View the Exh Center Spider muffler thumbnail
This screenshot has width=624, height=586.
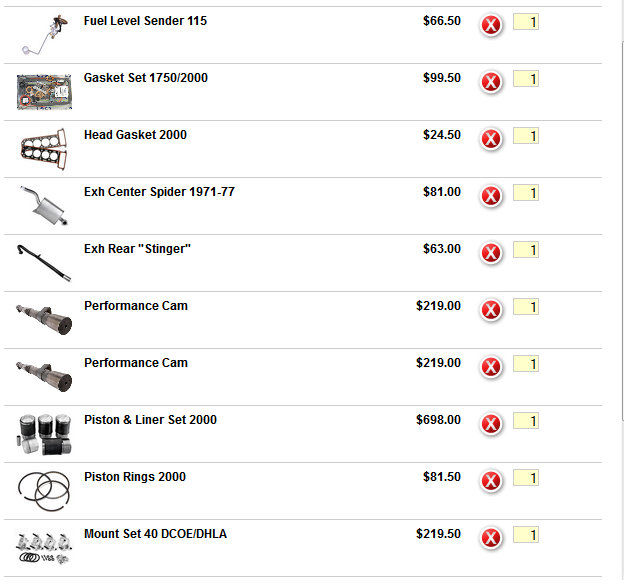[44, 205]
